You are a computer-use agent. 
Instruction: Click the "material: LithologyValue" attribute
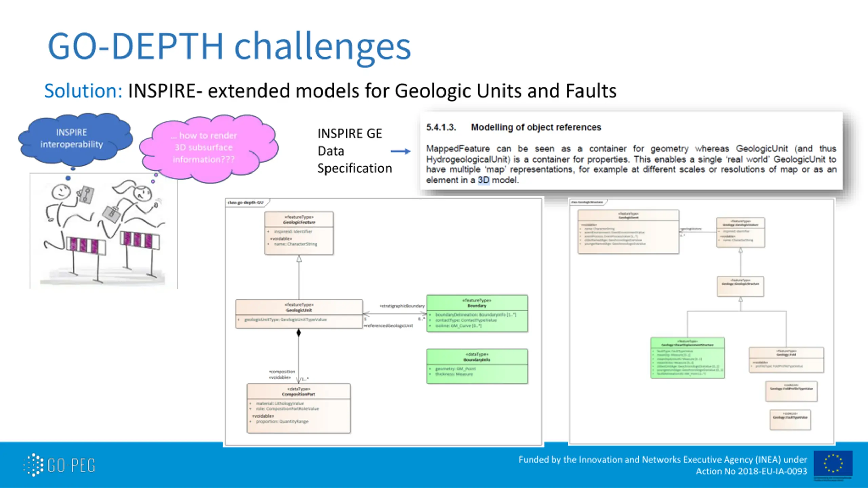point(280,403)
